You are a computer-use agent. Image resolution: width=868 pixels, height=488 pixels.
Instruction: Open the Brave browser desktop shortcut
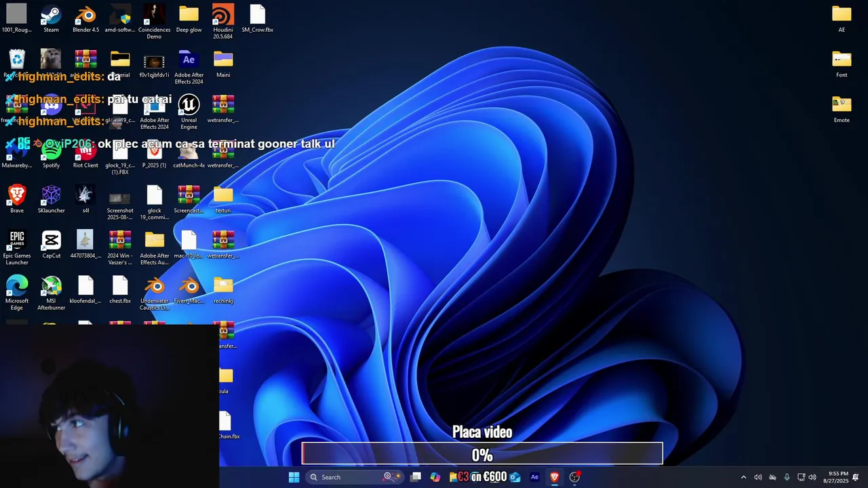[x=16, y=200]
